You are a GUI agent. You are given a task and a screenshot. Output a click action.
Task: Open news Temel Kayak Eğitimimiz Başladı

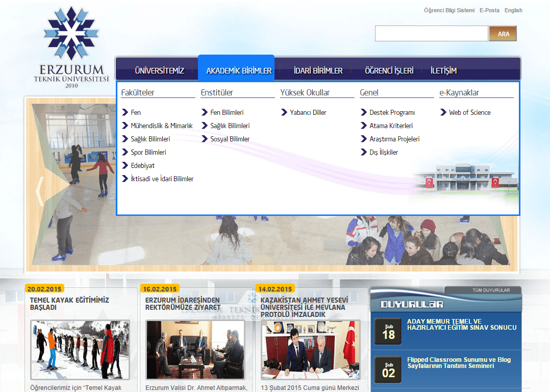click(x=69, y=304)
